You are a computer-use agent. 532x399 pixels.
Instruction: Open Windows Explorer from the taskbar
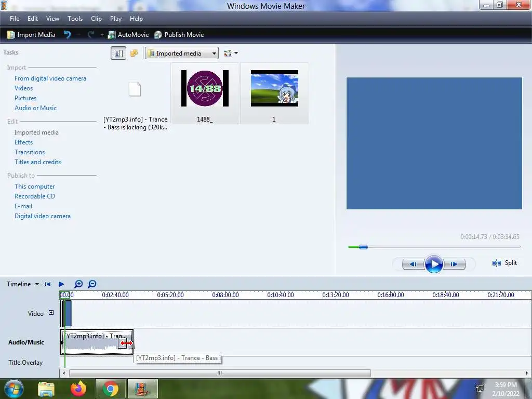click(46, 389)
